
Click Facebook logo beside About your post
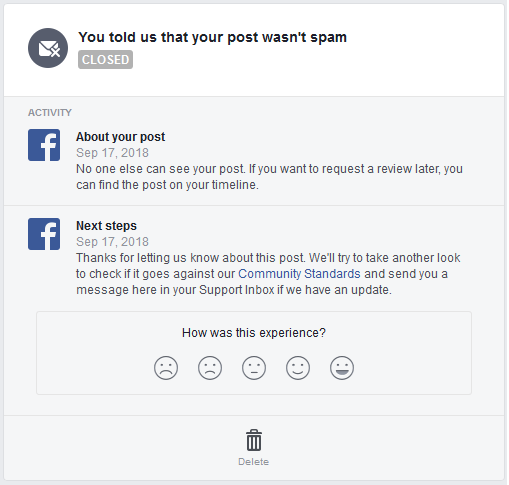point(44,145)
